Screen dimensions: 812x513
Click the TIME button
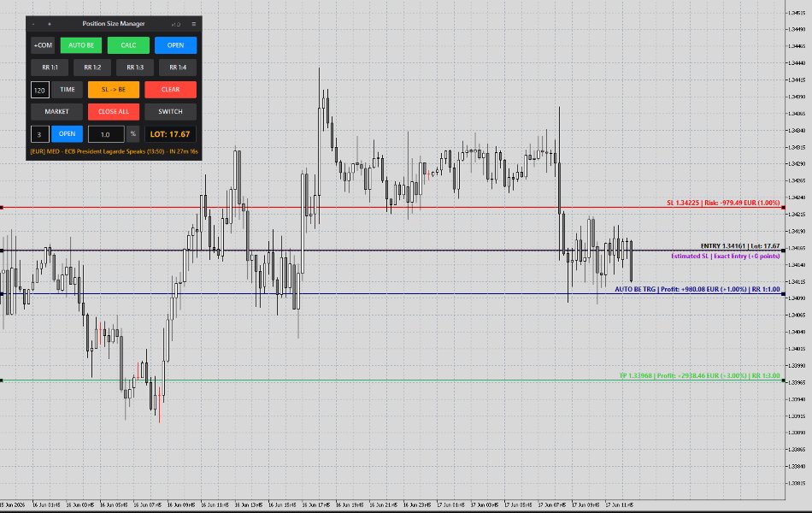(68, 90)
